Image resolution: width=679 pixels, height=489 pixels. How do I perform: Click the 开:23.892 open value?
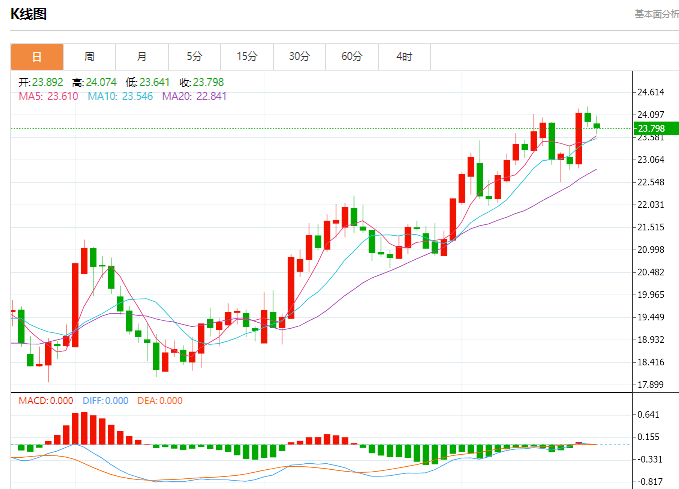pos(41,82)
